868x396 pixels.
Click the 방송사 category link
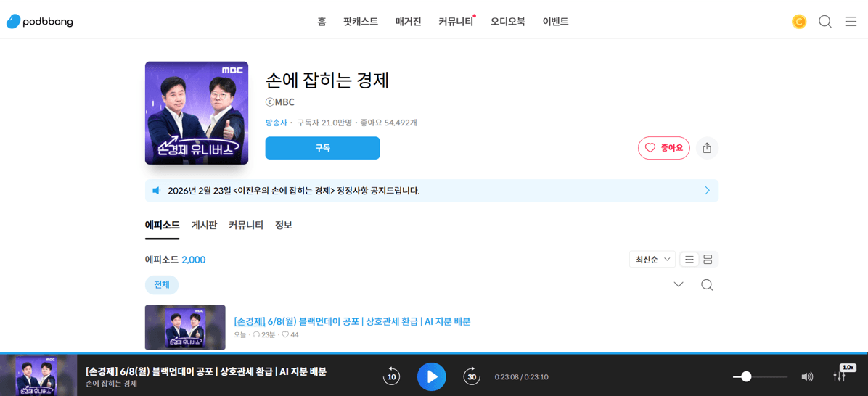pos(277,123)
